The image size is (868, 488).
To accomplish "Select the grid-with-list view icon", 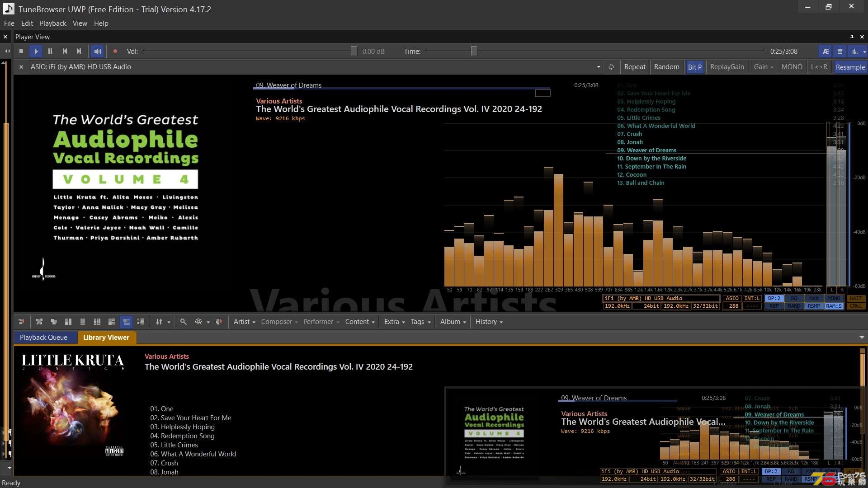I will coord(112,322).
